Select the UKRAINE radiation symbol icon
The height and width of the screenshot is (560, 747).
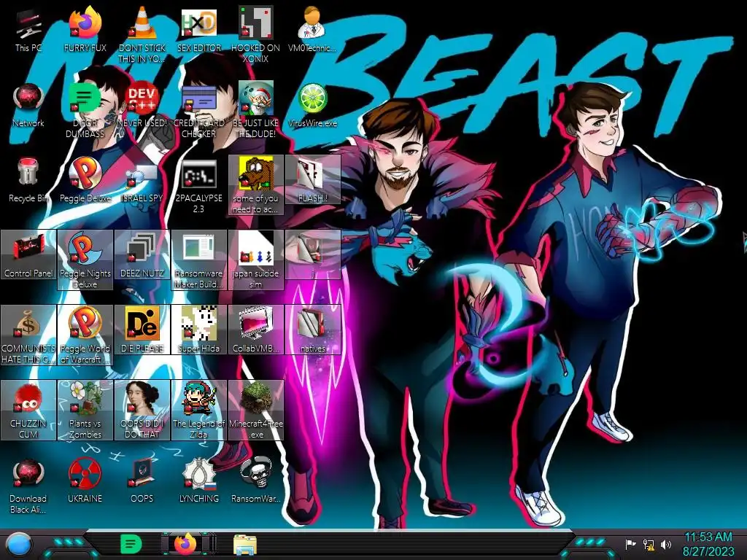(85, 481)
